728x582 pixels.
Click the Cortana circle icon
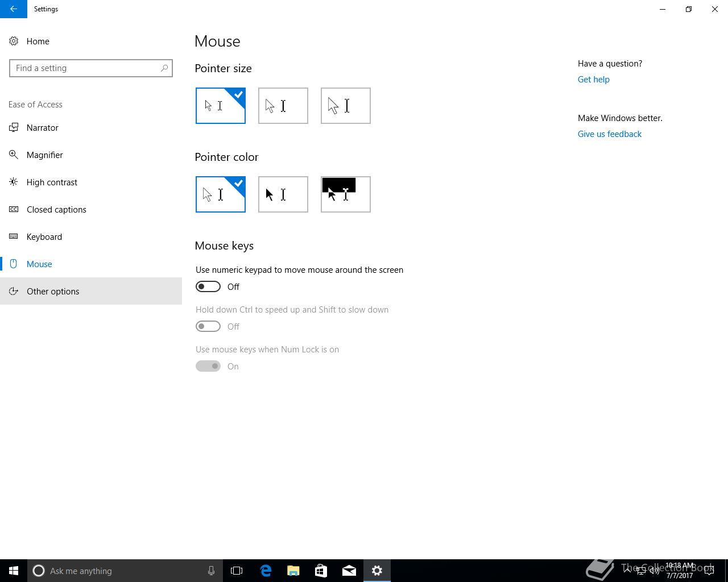point(39,571)
